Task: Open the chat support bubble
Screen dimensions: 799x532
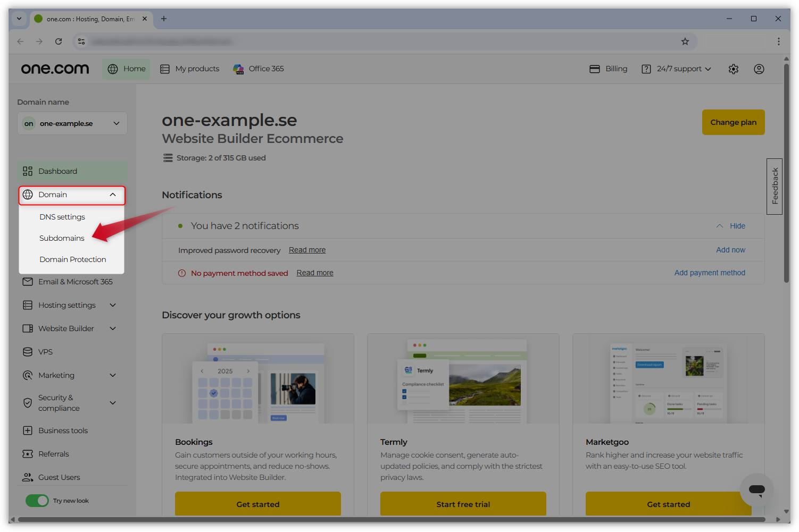Action: [756, 490]
